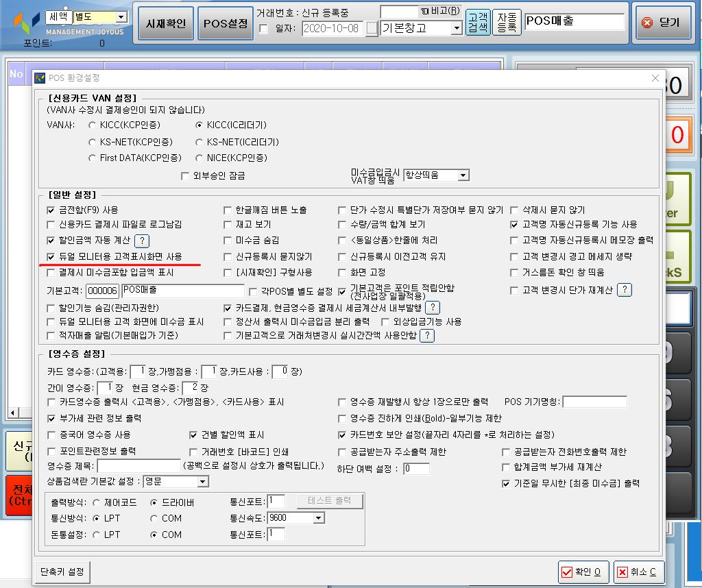Click the 기본고객 name field POS매출
The image size is (702, 588).
coord(182,290)
